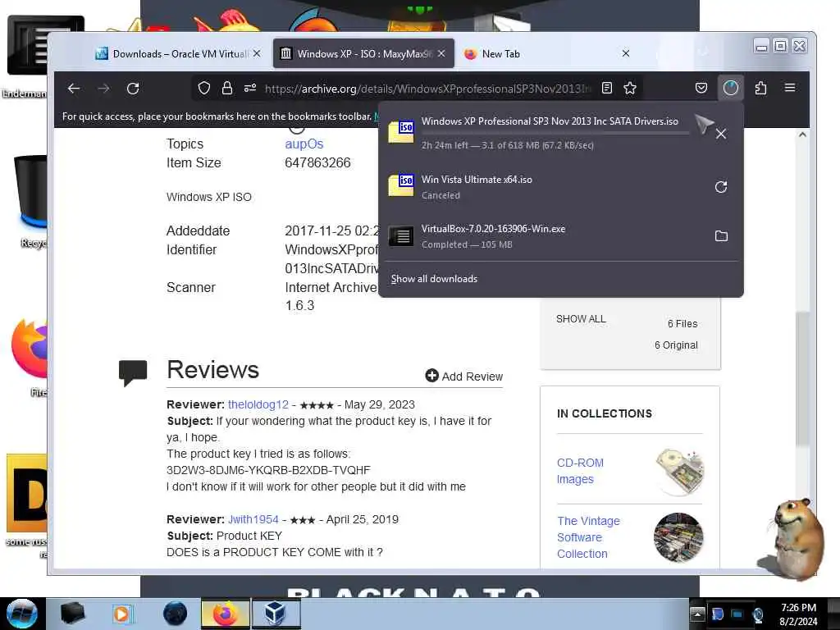Open tracking protection shield icon

pyautogui.click(x=204, y=88)
